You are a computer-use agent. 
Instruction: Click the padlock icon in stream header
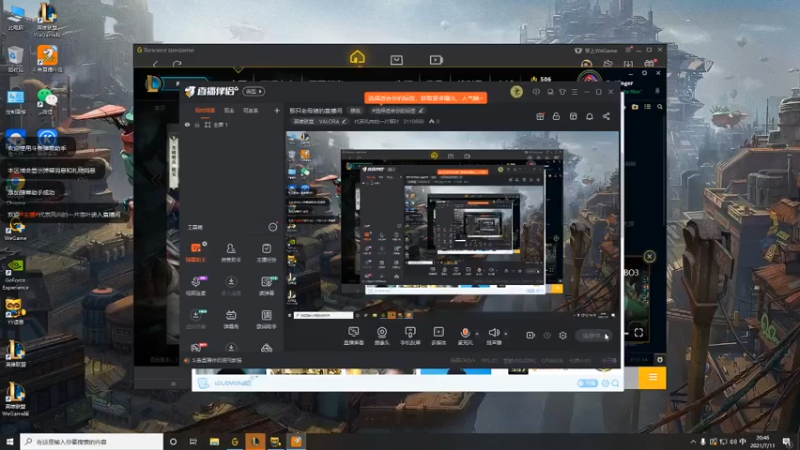tap(556, 116)
